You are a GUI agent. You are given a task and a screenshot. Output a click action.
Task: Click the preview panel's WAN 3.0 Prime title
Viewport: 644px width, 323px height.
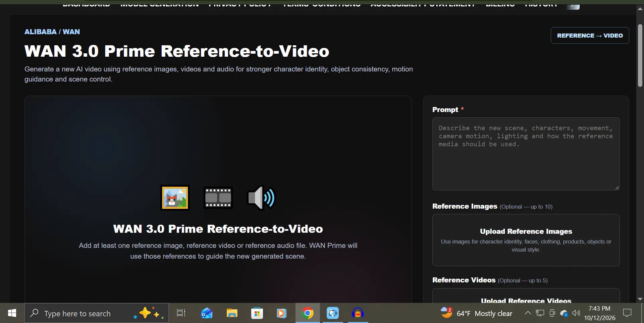point(218,228)
